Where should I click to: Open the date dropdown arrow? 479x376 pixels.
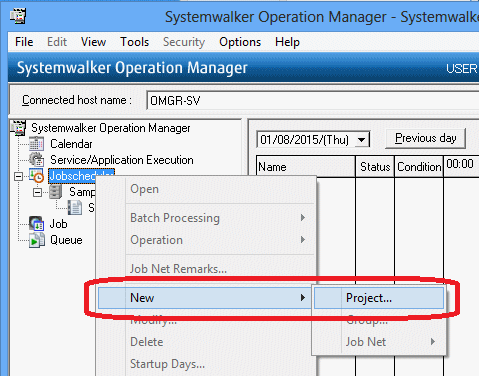(x=361, y=140)
